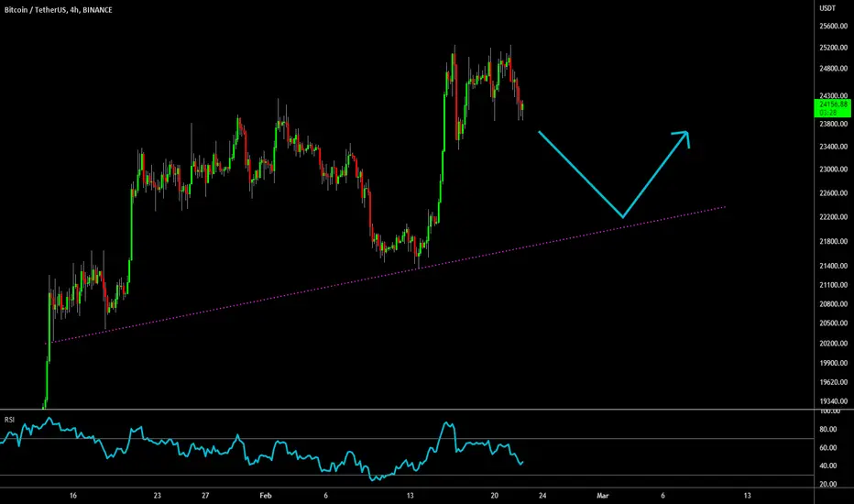Click the 21100.00 price axis label
The image size is (854, 504).
(x=833, y=285)
